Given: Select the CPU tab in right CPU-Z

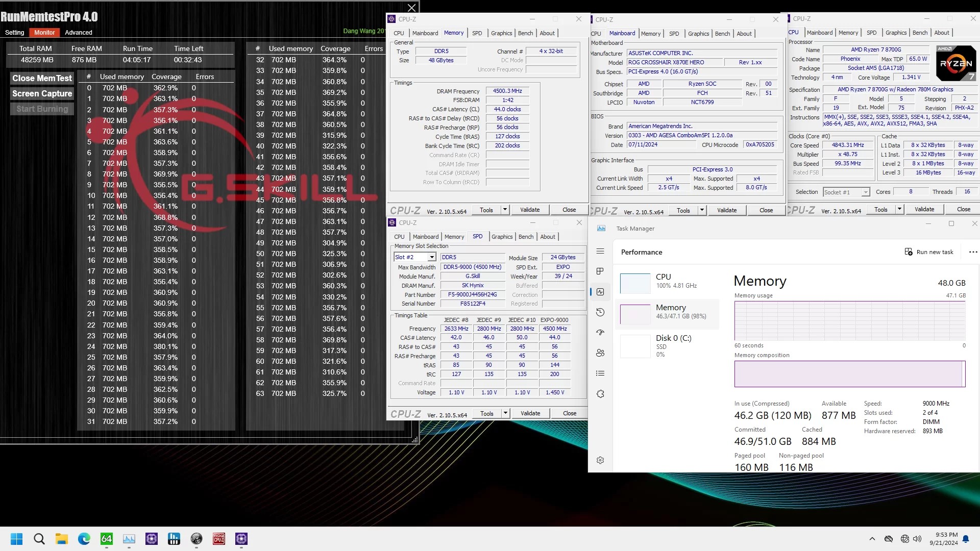Looking at the screenshot, I should (795, 32).
